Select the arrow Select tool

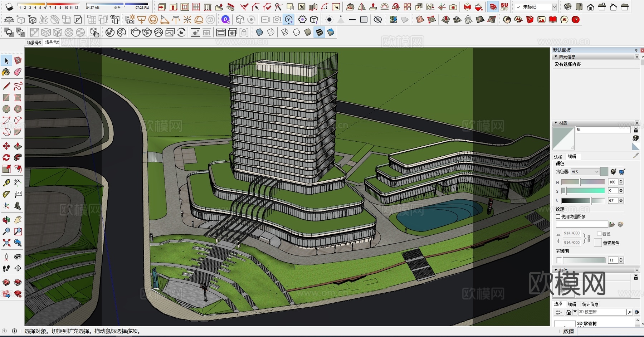tap(6, 61)
